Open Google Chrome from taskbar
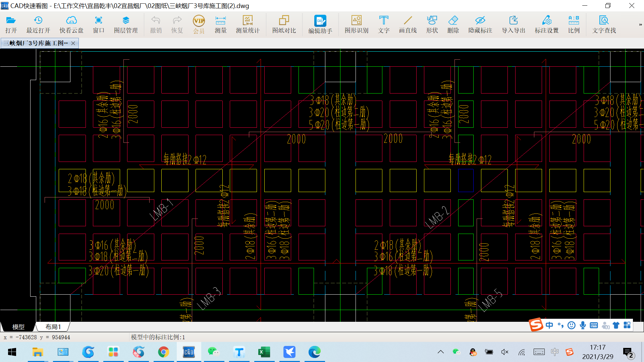The height and width of the screenshot is (362, 644). 163,352
